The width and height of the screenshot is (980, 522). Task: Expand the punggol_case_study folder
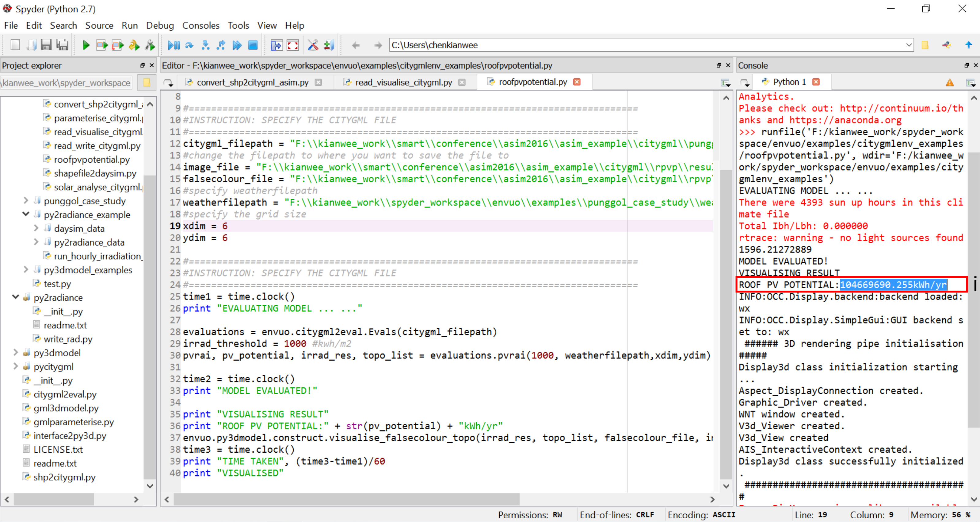(x=26, y=201)
